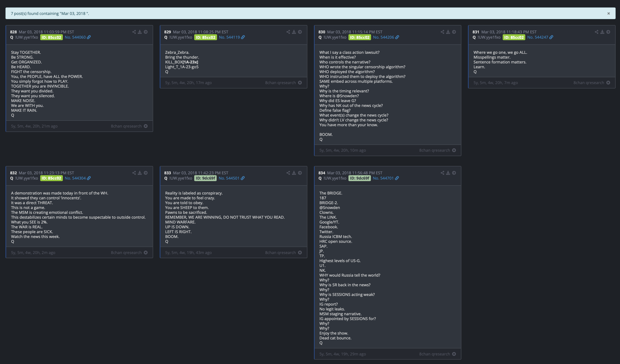The image size is (620, 364).
Task: Click '8chan qresearch' in post 833 footer
Action: point(280,252)
